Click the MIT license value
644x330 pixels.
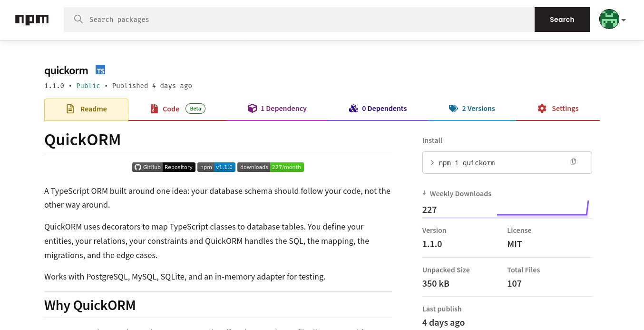pyautogui.click(x=515, y=244)
